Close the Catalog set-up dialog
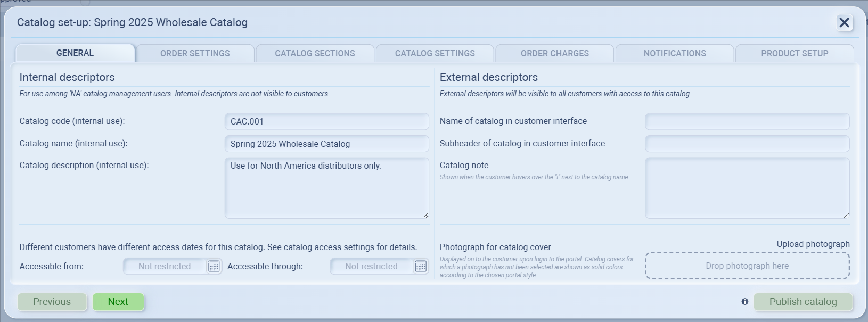 [x=844, y=22]
